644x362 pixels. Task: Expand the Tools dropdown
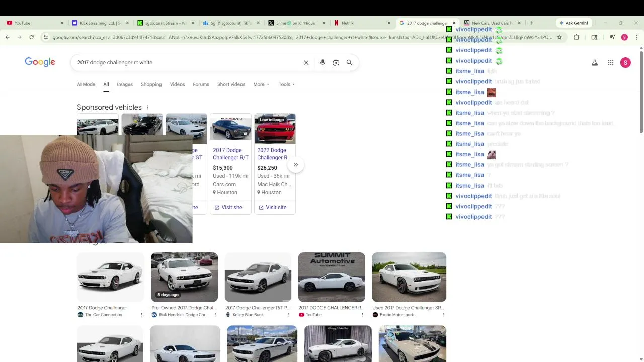[287, 84]
